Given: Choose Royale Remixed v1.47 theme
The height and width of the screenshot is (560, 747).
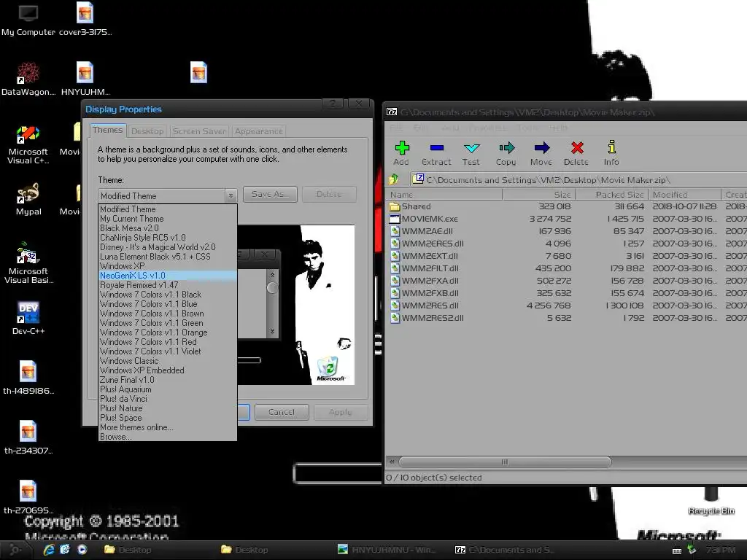Looking at the screenshot, I should [168, 285].
